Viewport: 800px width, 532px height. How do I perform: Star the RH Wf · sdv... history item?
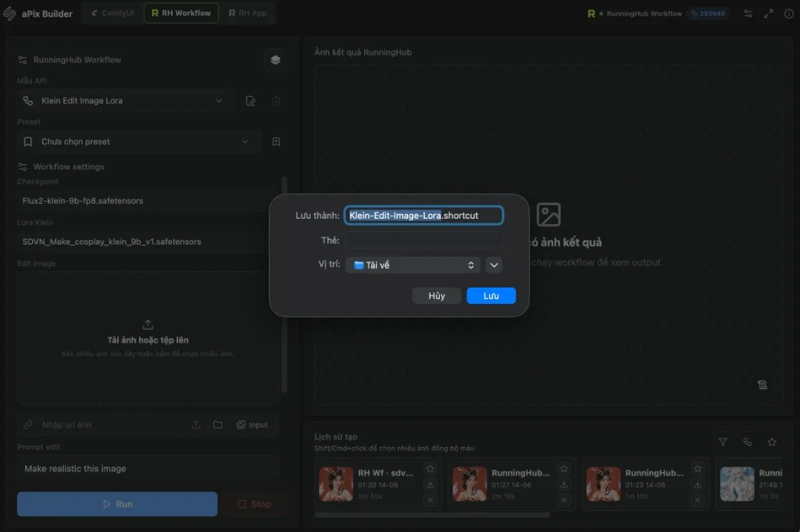(430, 468)
